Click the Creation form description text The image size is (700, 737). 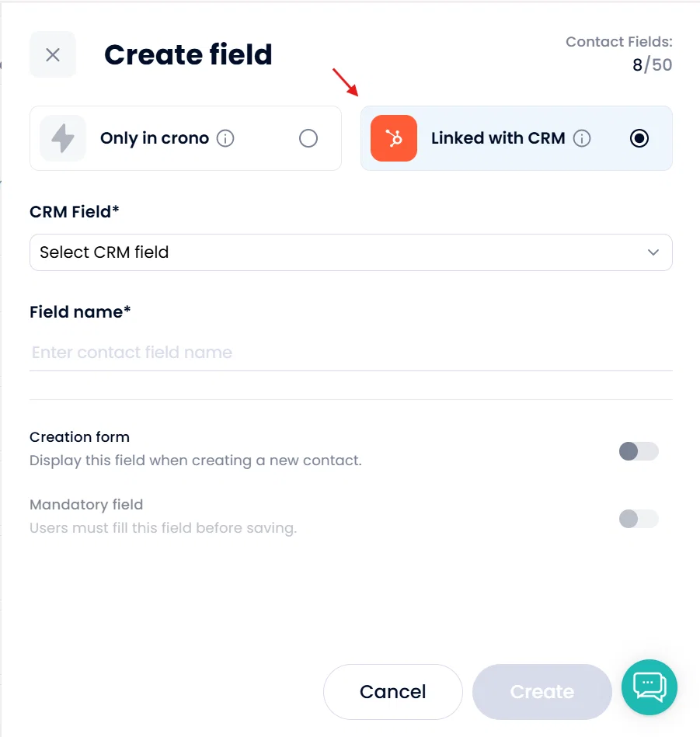(x=196, y=461)
